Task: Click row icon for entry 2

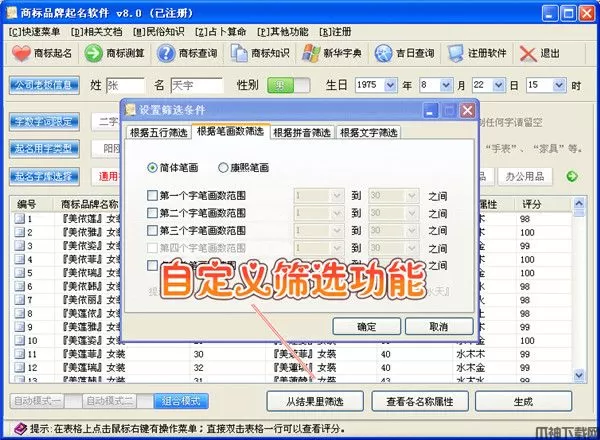Action: coord(20,232)
